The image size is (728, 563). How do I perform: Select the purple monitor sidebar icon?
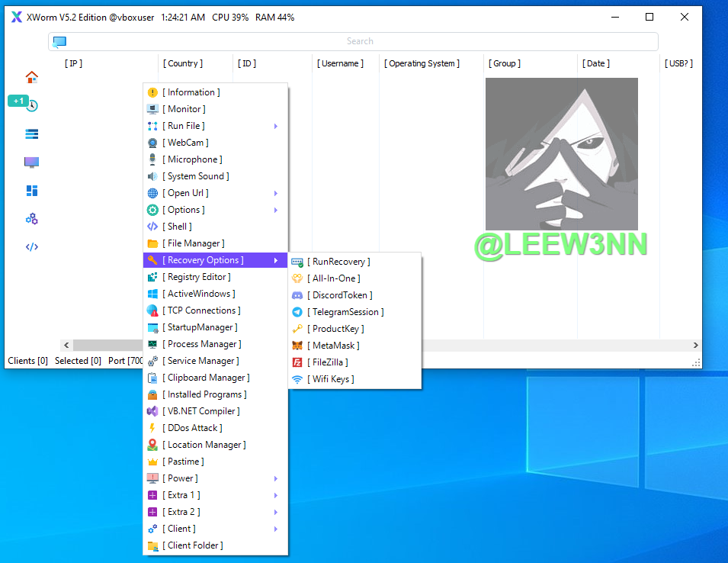pyautogui.click(x=31, y=162)
